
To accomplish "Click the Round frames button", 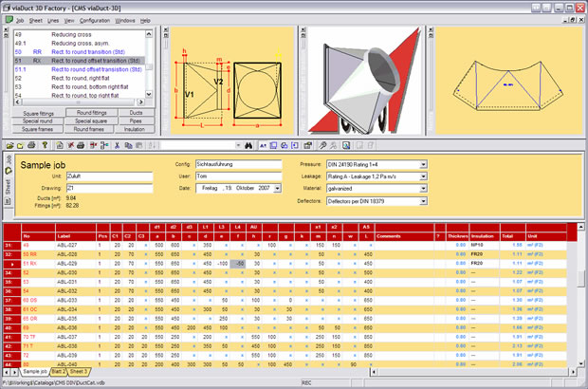I will tap(88, 129).
